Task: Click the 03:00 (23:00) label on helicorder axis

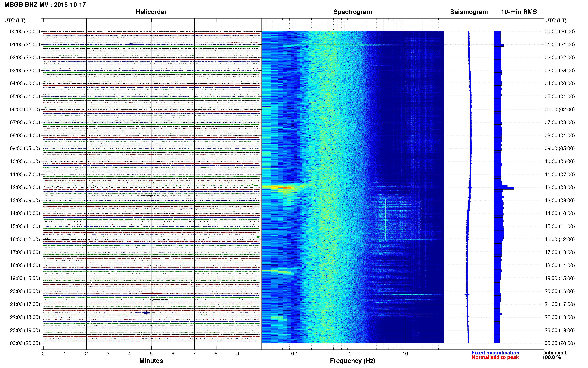Action: [25, 71]
